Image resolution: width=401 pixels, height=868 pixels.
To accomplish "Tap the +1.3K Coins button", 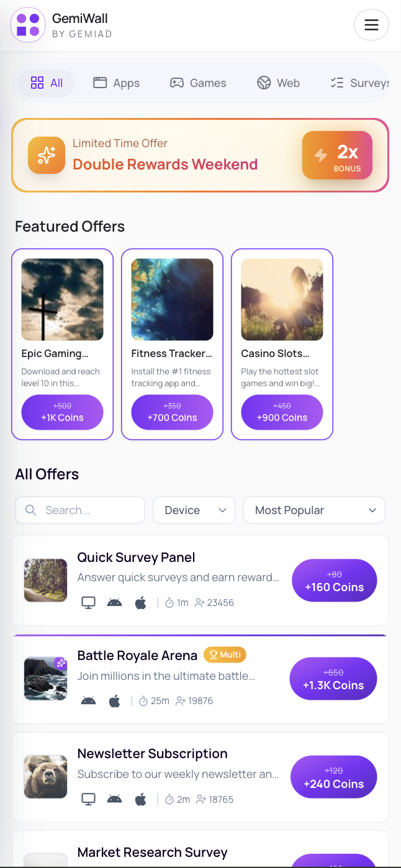I will pos(333,680).
